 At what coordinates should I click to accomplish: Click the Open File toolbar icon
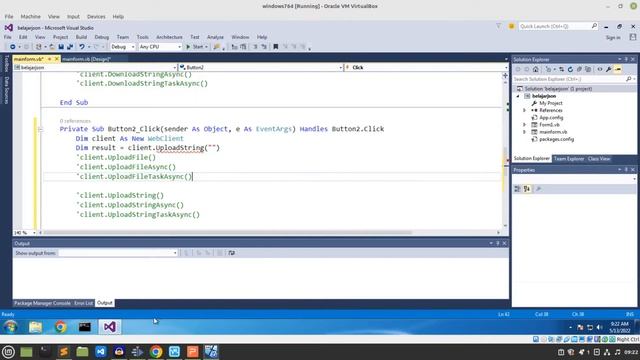pos(52,47)
